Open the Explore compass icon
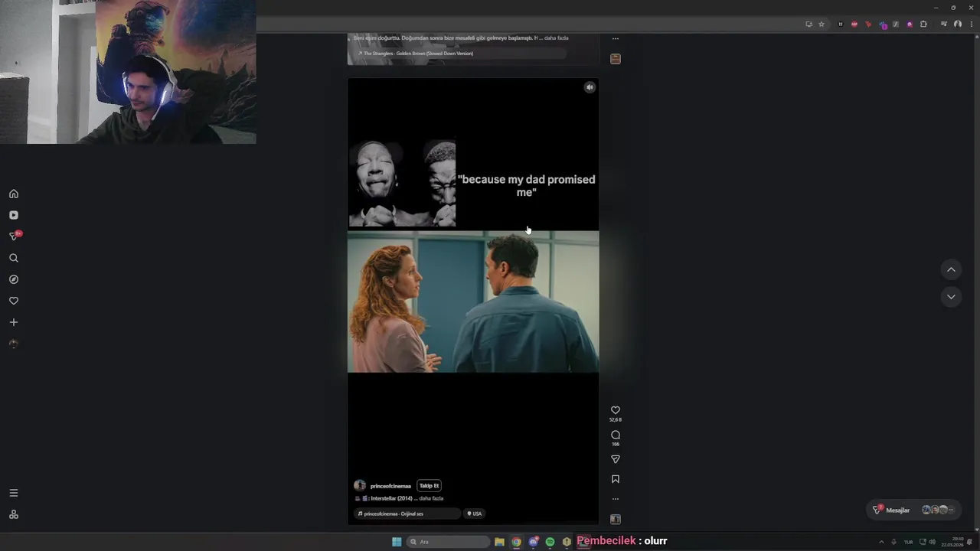This screenshot has height=551, width=980. coord(13,279)
